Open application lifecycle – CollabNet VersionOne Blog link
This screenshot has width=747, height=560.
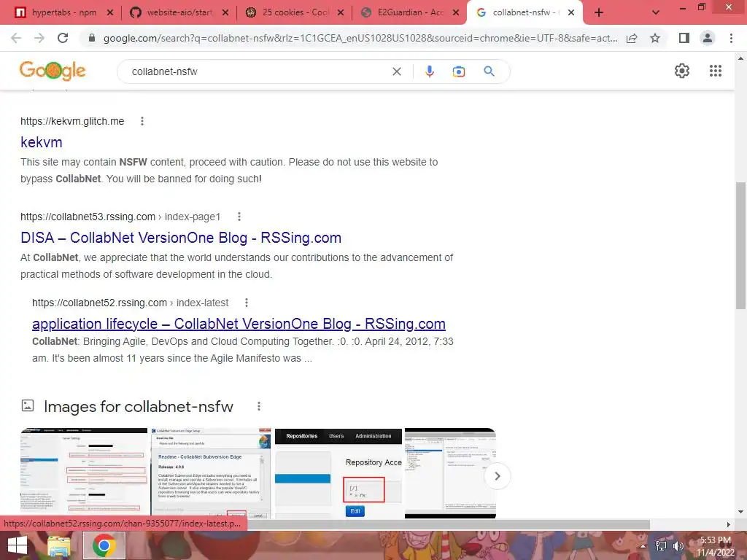[x=239, y=324]
